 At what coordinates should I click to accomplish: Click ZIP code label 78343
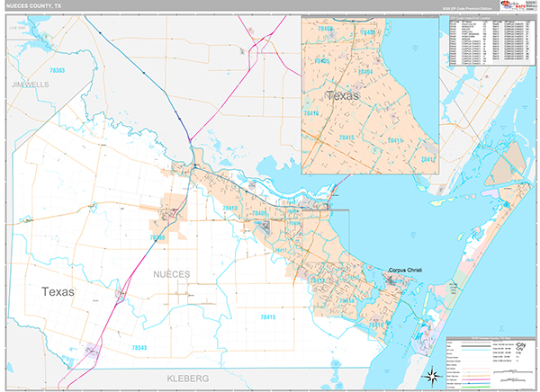click(x=139, y=348)
